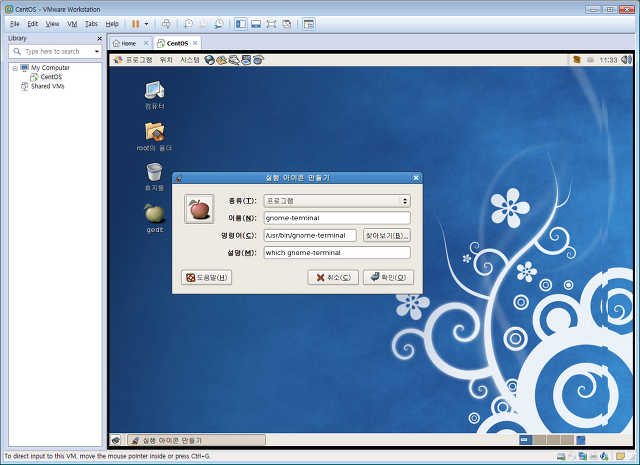Click the red apple icon chooser button
640x465 pixels.
pos(199,209)
